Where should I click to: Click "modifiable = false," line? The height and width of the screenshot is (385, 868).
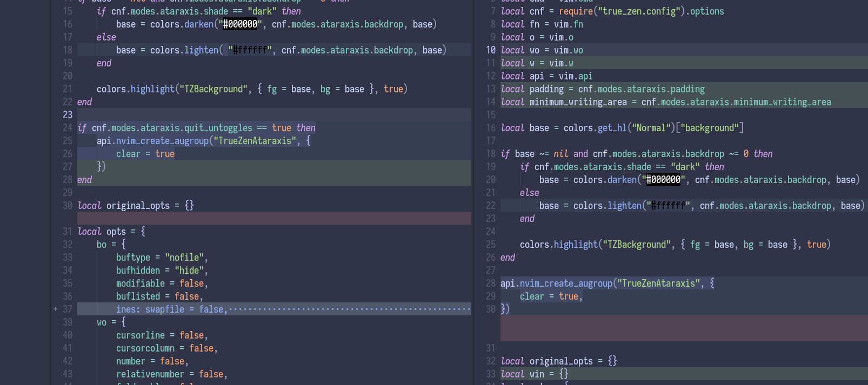pos(162,283)
